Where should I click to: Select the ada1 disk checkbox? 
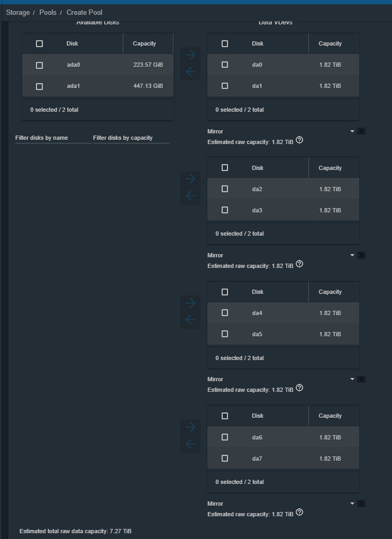(40, 86)
